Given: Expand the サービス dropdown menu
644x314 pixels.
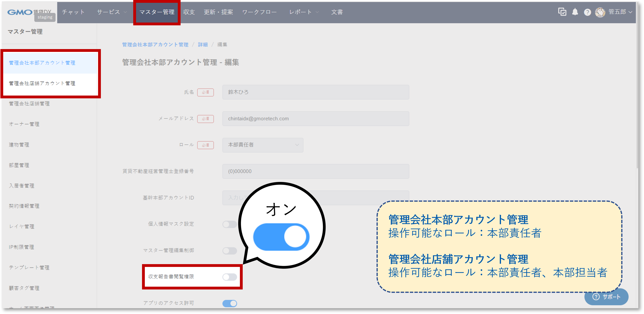Looking at the screenshot, I should (x=112, y=12).
